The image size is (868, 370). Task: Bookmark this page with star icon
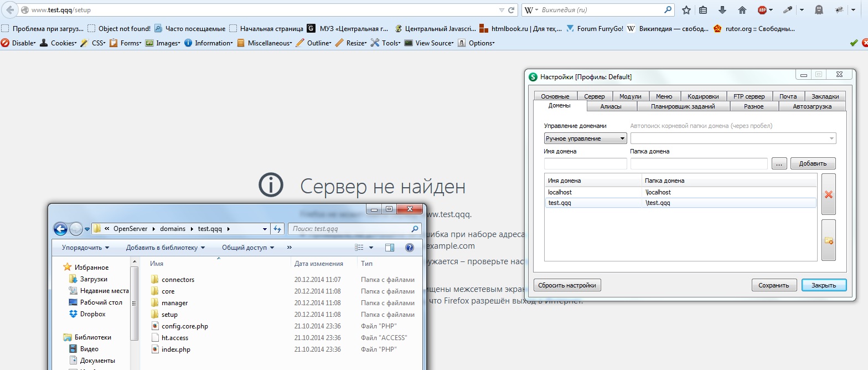coord(686,10)
